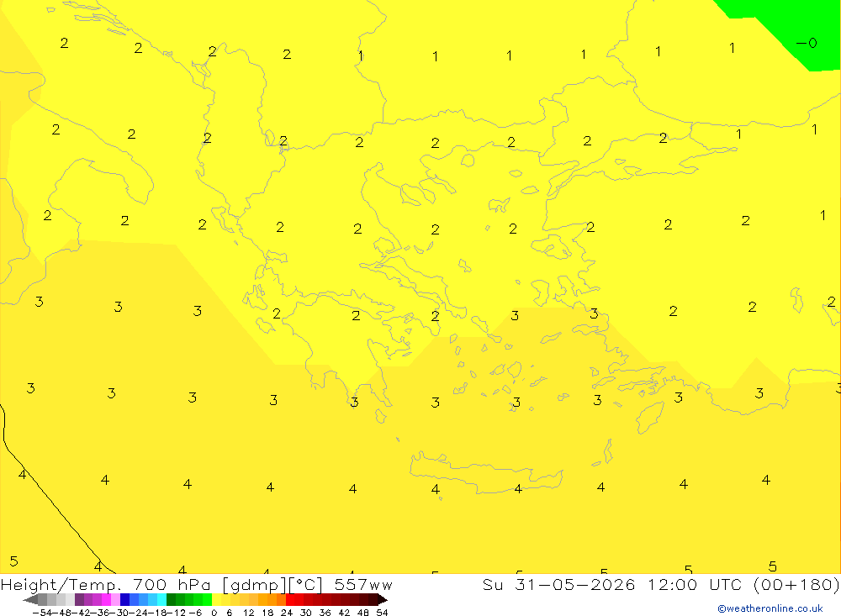Click the -54 legend scale label

pos(41,613)
